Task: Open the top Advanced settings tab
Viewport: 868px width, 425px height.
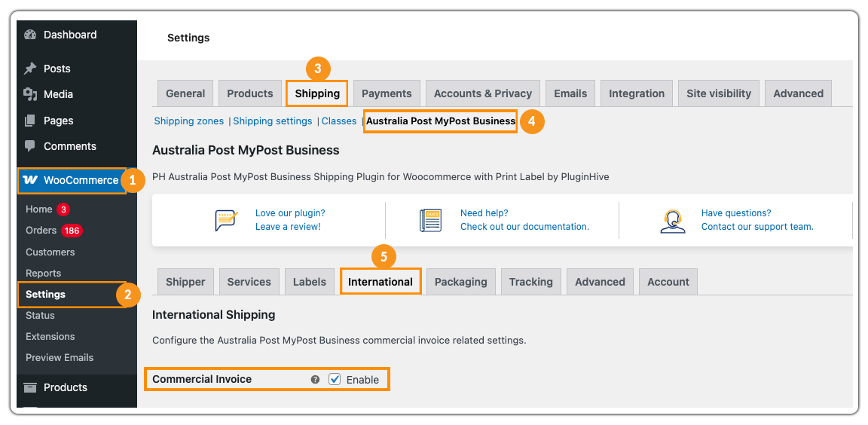Action: 798,93
